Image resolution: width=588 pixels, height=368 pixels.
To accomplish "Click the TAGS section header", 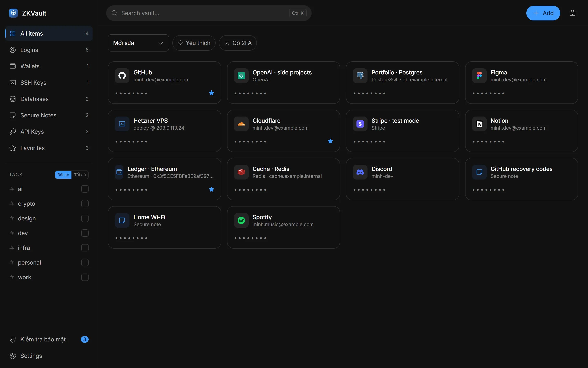I will click(x=16, y=175).
